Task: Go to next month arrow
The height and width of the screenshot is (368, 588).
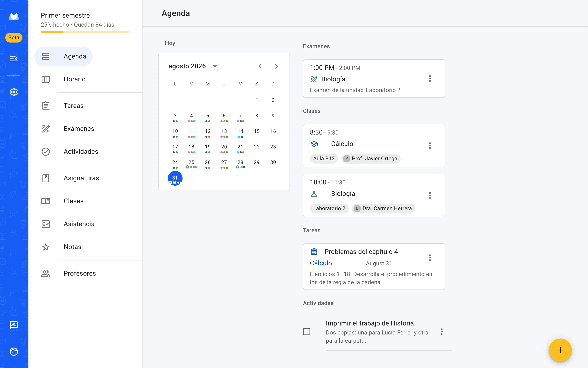Action: point(276,66)
